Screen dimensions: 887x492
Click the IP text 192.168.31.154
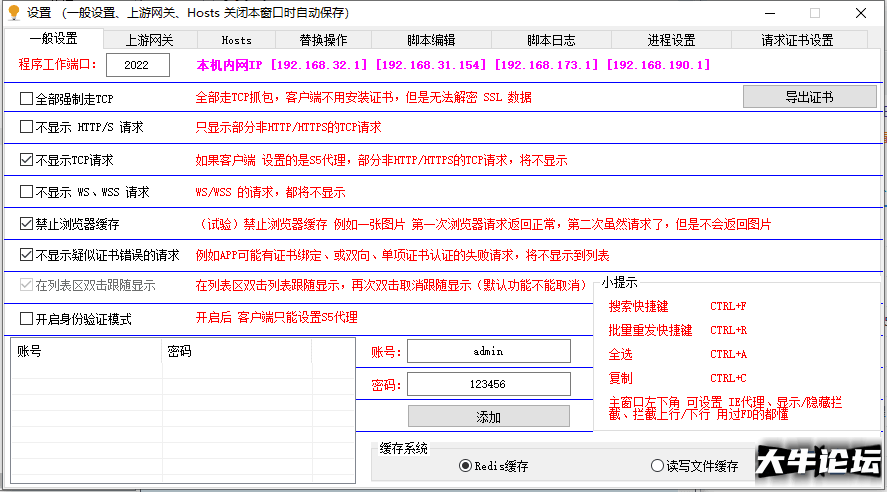pyautogui.click(x=430, y=65)
